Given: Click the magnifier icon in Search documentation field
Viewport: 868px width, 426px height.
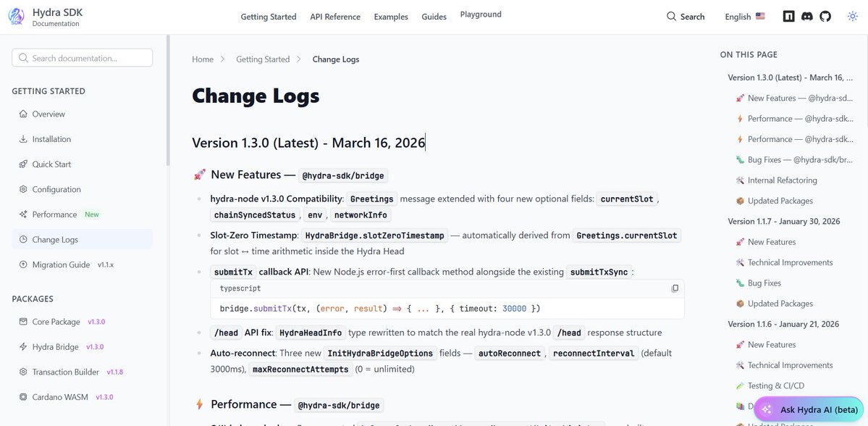Looking at the screenshot, I should point(23,58).
